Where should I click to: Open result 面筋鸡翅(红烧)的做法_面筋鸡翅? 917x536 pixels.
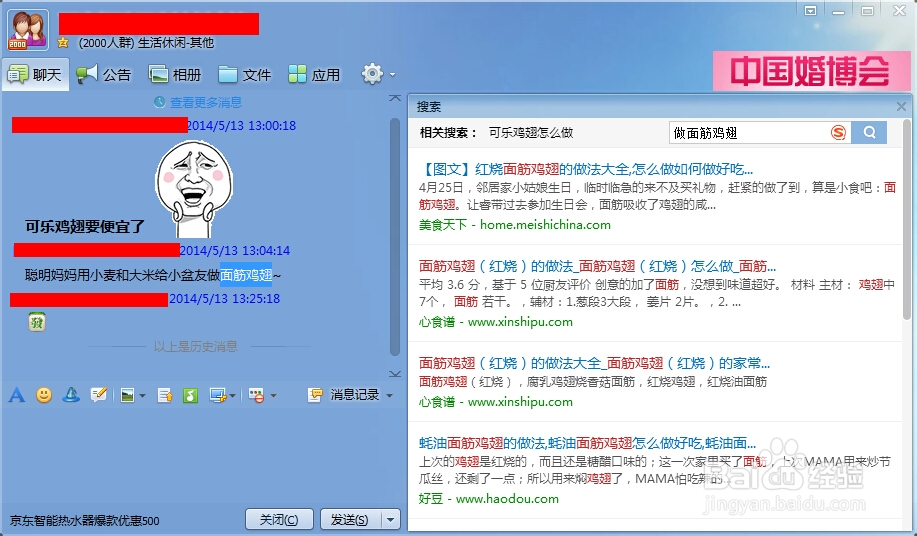(597, 267)
